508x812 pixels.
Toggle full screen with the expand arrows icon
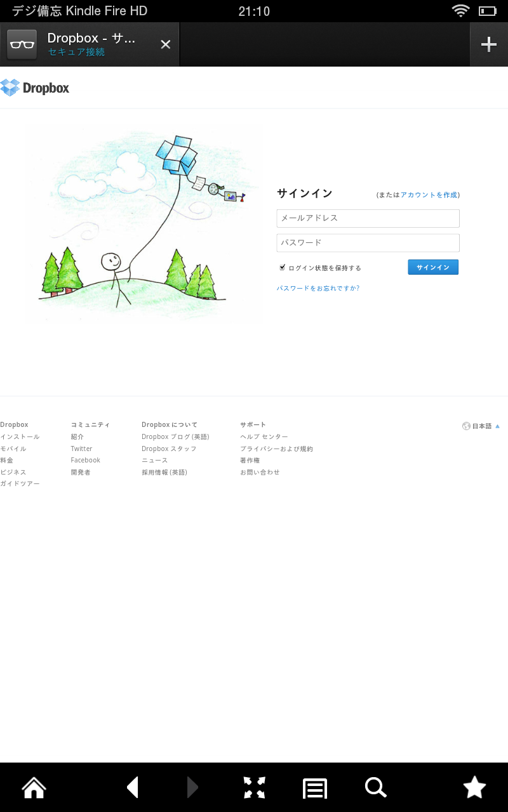click(x=255, y=787)
